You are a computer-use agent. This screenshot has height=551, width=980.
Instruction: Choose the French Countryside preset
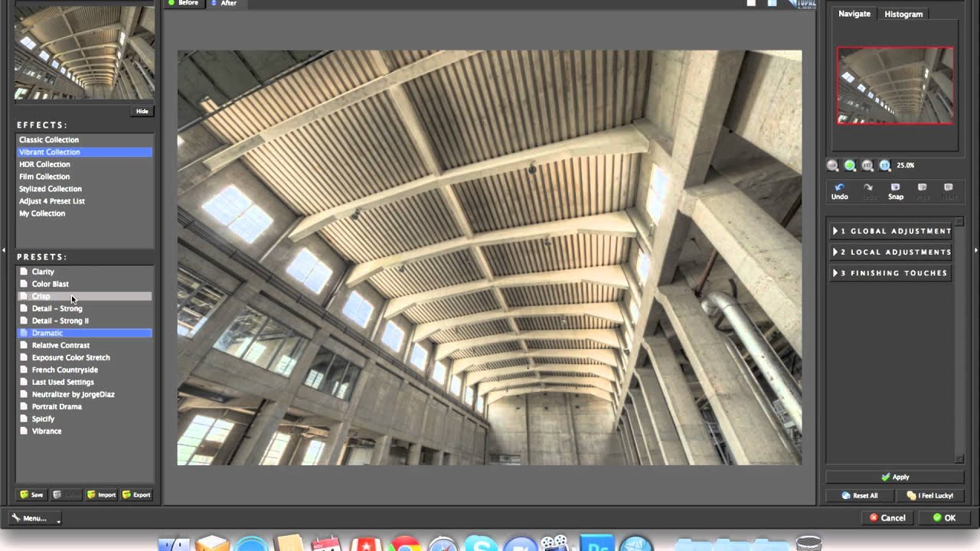(x=85, y=370)
